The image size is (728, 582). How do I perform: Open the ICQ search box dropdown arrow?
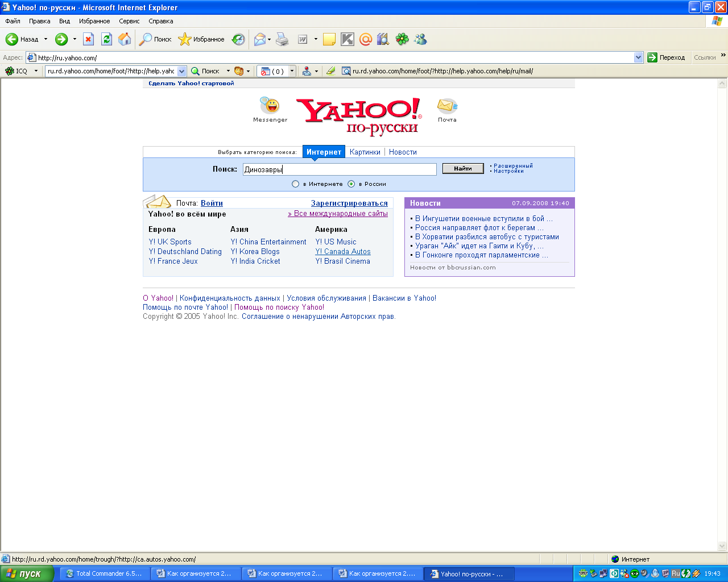[x=182, y=71]
